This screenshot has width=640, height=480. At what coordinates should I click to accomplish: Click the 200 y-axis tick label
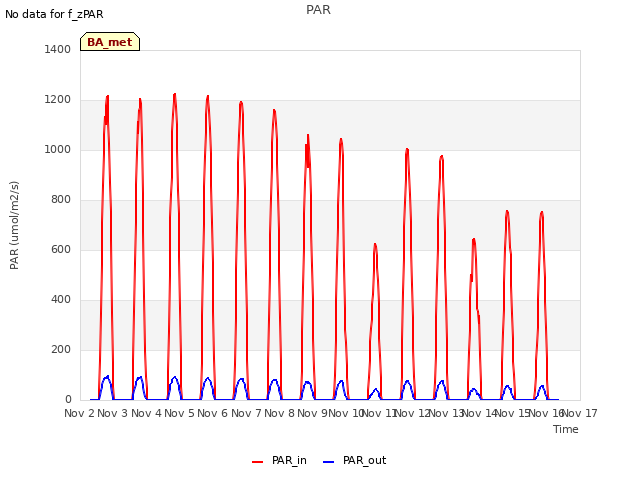point(61,349)
